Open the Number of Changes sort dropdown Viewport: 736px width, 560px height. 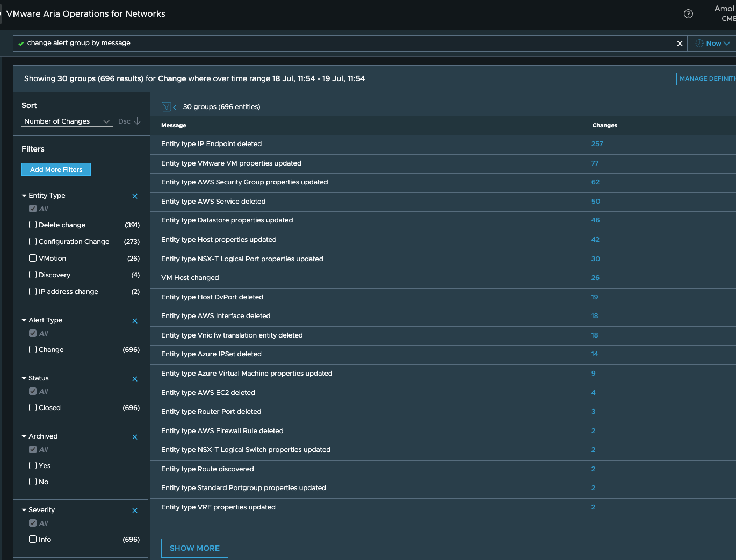(67, 121)
